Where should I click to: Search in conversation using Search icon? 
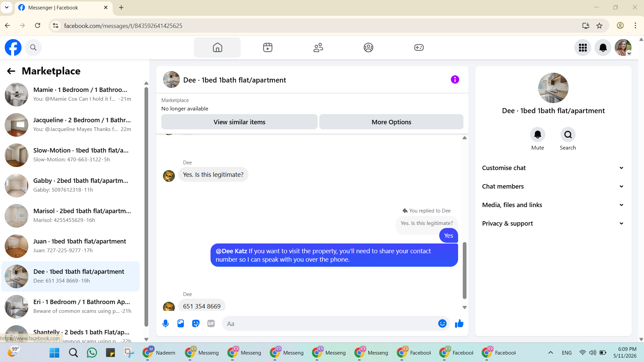click(568, 135)
